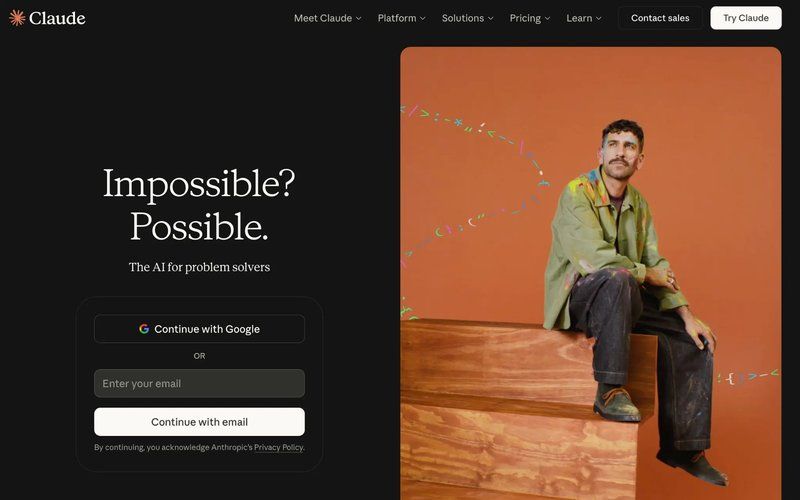The image size is (800, 500).
Task: Click the hero photo of seated man
Action: pyautogui.click(x=591, y=273)
